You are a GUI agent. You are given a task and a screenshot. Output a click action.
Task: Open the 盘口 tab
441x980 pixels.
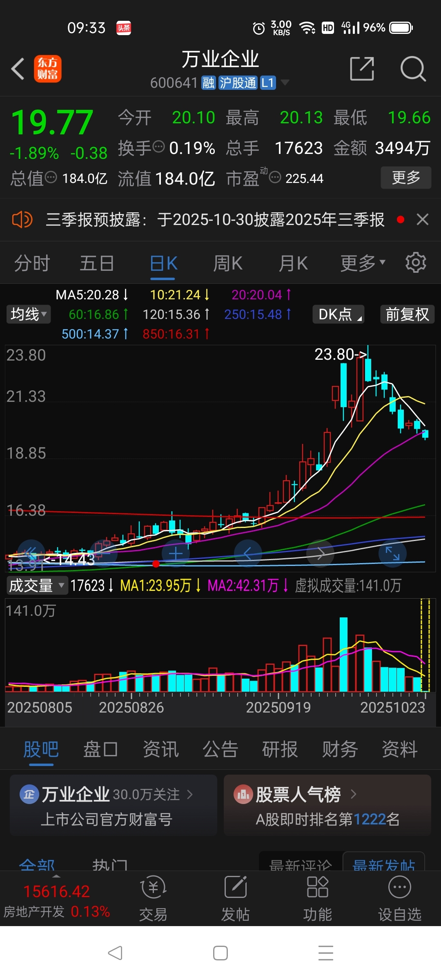[x=100, y=749]
